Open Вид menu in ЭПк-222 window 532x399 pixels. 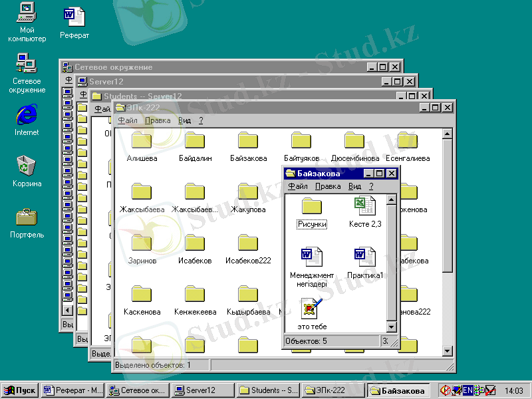(184, 120)
